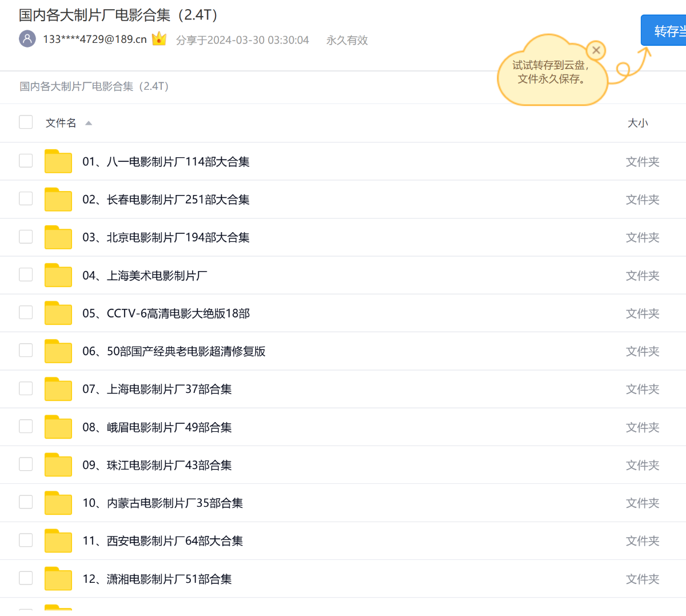Sort files by 大小 column header
686x616 pixels.
[x=637, y=123]
